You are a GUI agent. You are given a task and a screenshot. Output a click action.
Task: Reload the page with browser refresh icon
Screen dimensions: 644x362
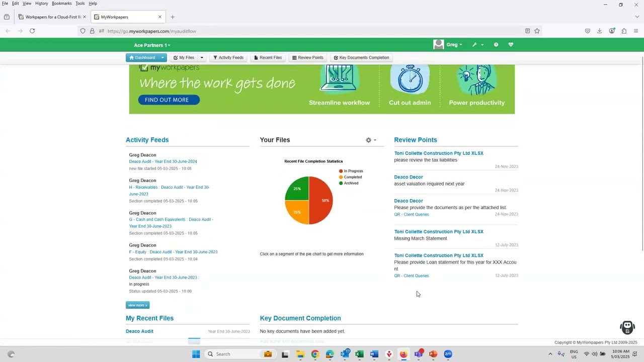pyautogui.click(x=32, y=31)
